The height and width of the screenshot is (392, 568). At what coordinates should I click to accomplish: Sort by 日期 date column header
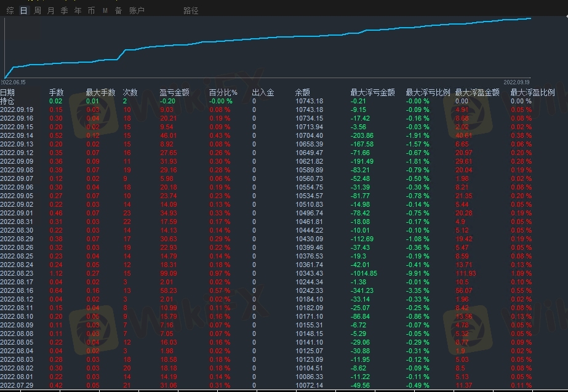7,92
